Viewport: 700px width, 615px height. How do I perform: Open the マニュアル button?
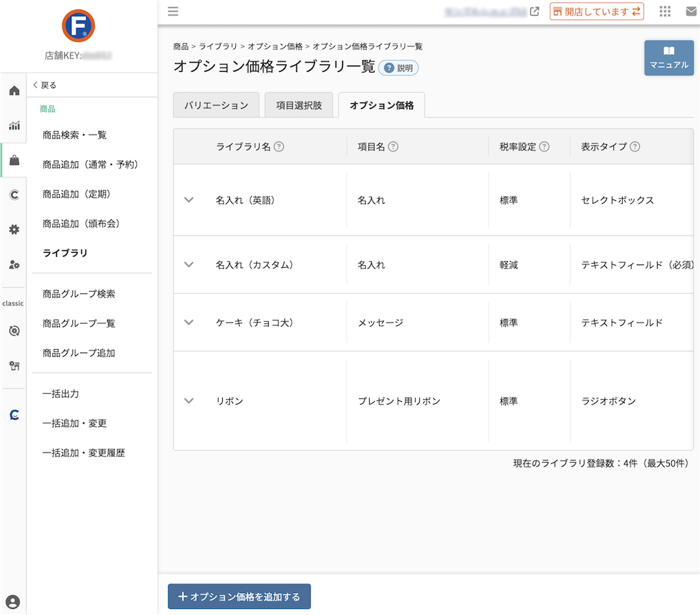pyautogui.click(x=669, y=58)
